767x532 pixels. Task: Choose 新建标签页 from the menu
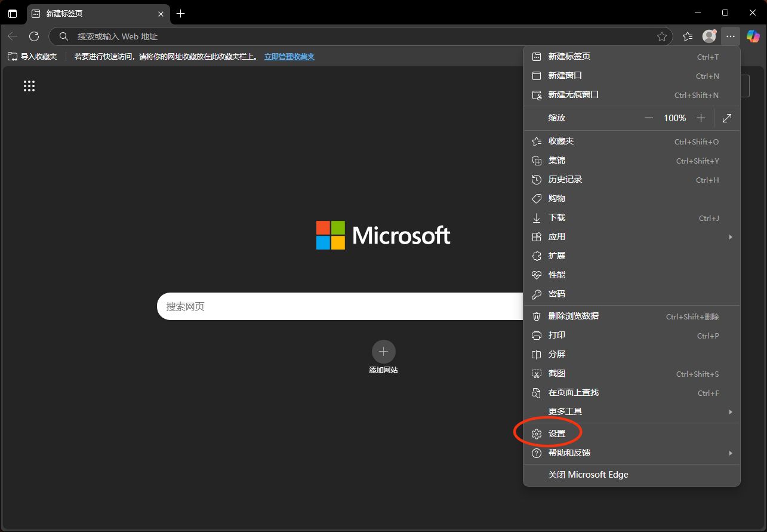[632, 57]
